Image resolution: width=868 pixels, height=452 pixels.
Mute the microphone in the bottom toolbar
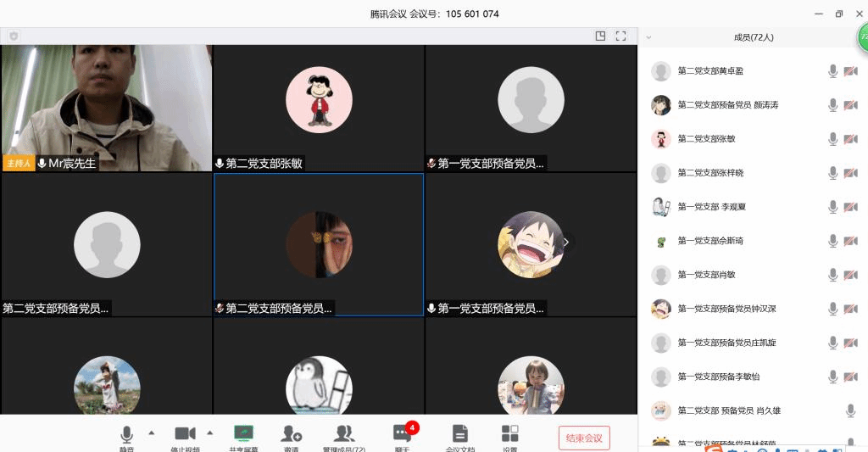(x=127, y=435)
